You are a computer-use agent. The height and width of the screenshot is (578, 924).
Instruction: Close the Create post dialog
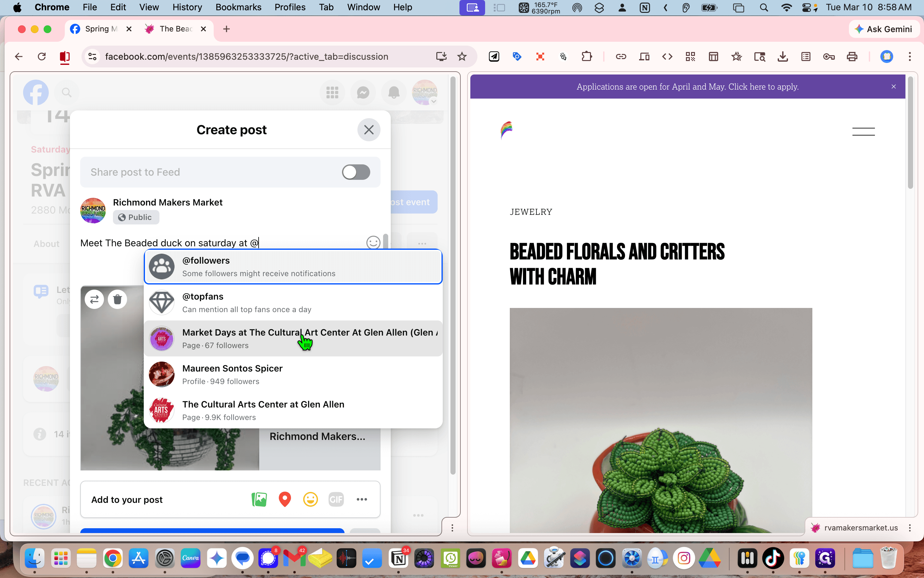point(368,130)
